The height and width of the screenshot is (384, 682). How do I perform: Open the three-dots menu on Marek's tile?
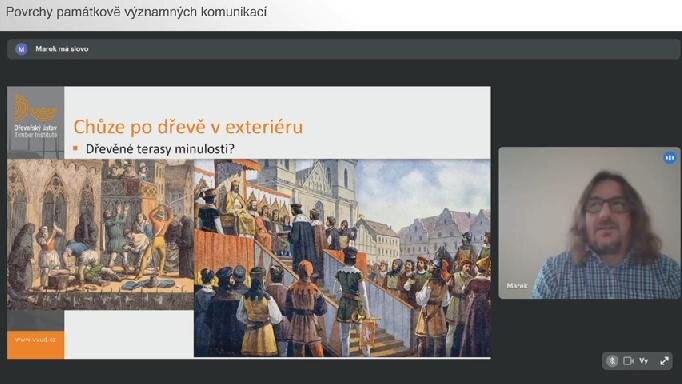[669, 157]
